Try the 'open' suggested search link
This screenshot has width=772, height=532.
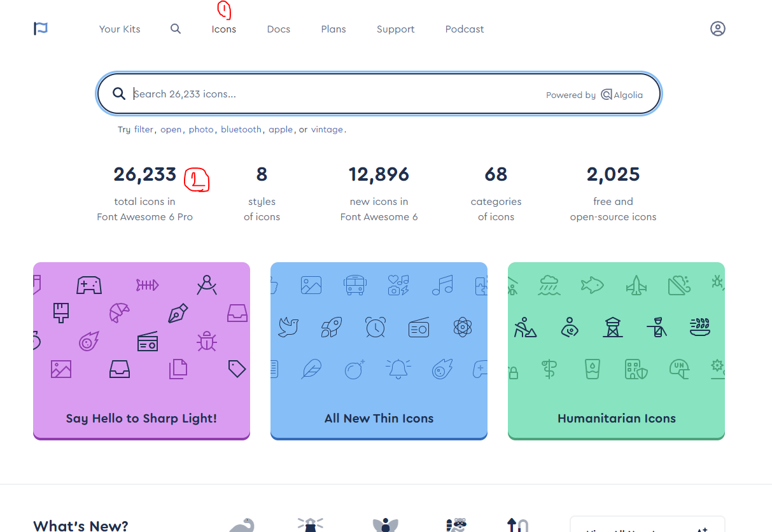coord(171,129)
